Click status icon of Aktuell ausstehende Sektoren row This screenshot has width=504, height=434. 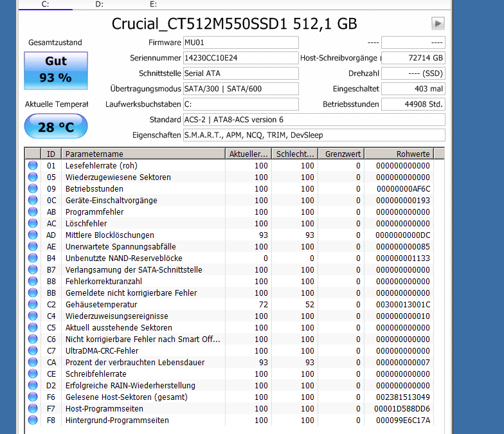point(33,327)
